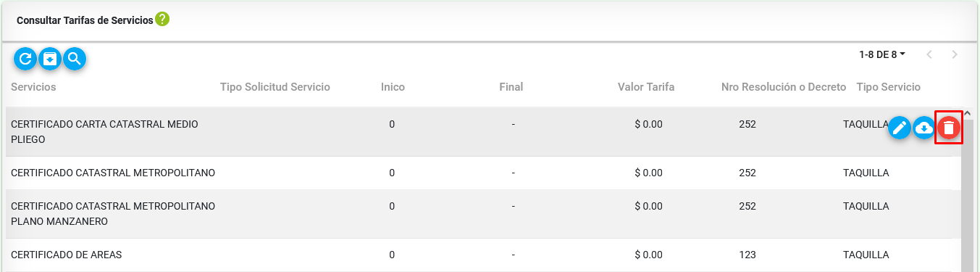
Task: Click the scrollbar up arrow
Action: 967,113
